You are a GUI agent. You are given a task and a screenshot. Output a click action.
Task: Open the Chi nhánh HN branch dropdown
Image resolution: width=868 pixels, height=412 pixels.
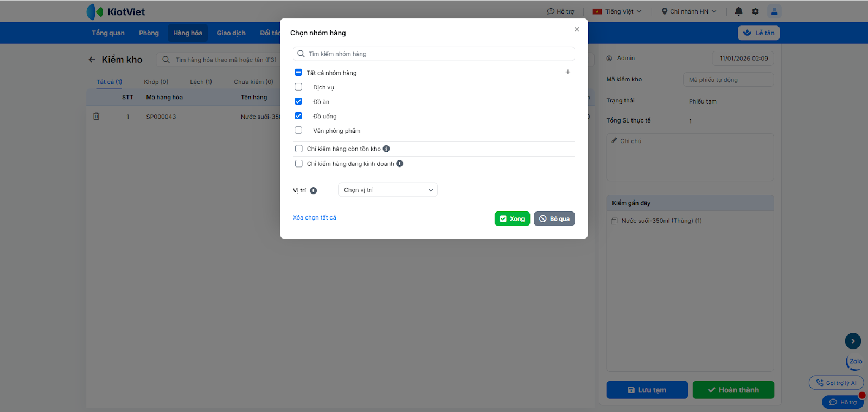pos(689,11)
